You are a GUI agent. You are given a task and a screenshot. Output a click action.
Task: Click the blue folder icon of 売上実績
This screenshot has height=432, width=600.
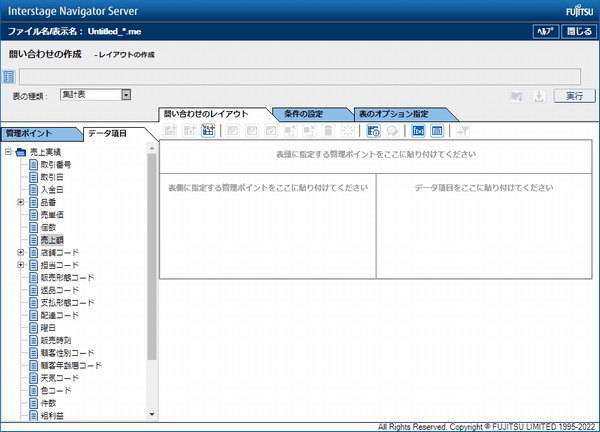(21, 152)
